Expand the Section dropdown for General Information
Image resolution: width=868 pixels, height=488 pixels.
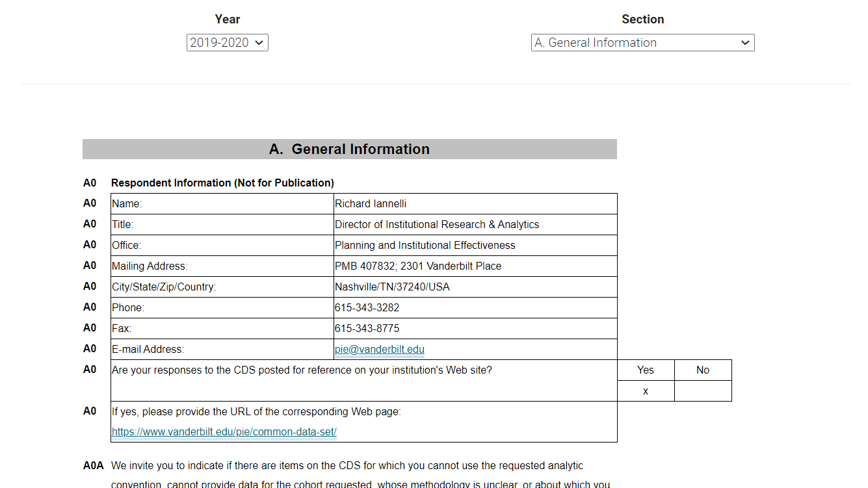642,43
